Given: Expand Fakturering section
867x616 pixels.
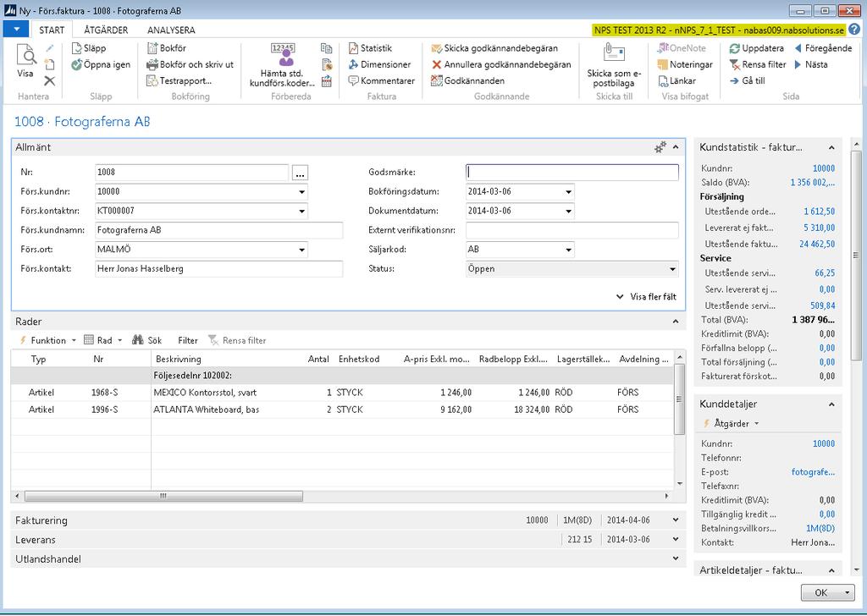Looking at the screenshot, I should (x=676, y=520).
